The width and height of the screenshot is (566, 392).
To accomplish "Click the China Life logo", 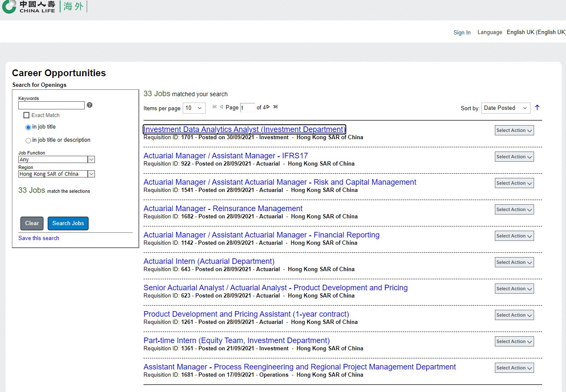I will pyautogui.click(x=29, y=7).
